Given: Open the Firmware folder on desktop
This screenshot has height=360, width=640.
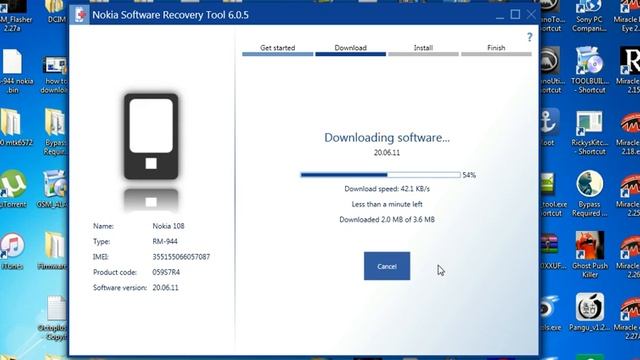Looking at the screenshot, I should (53, 251).
